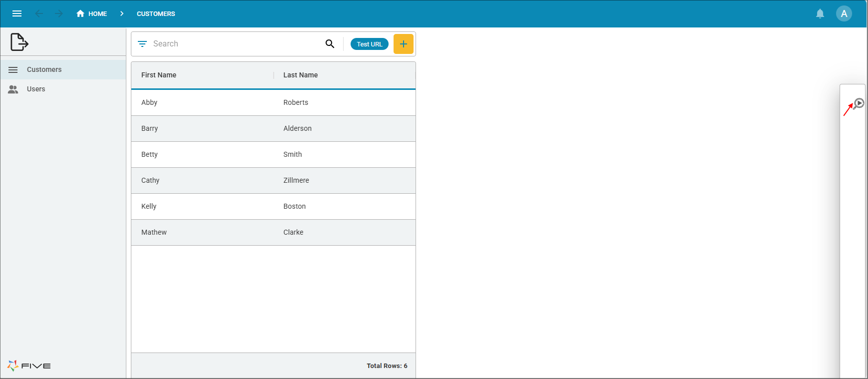The image size is (868, 379).
Task: Sort by First Name column header
Action: click(x=159, y=75)
